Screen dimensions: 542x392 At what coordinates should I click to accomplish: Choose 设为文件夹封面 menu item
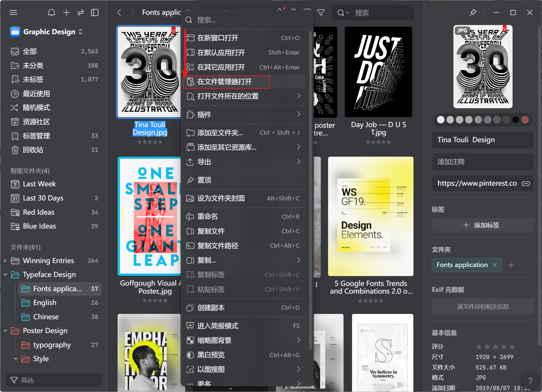[244, 198]
